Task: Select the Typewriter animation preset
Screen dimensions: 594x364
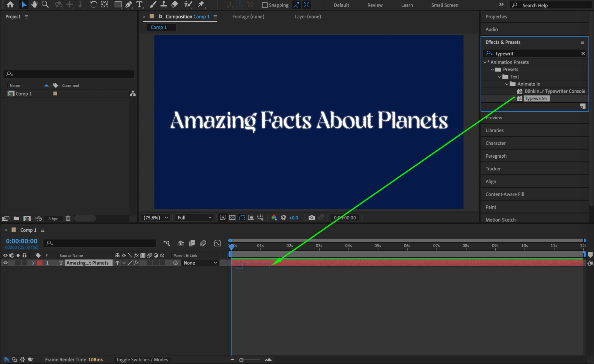Action: 535,99
